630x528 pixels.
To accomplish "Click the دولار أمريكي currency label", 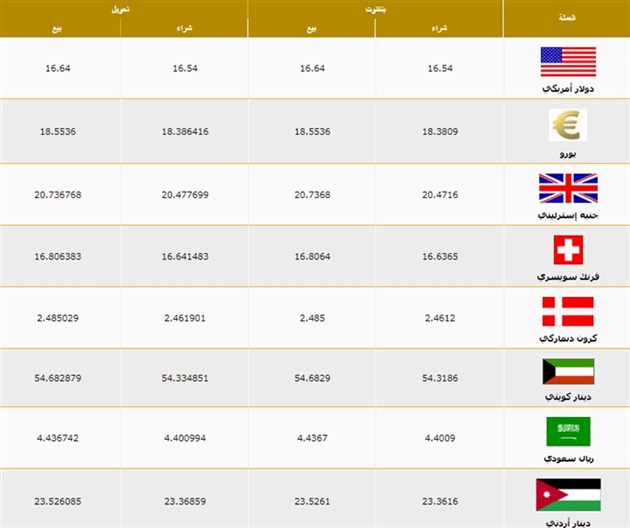I will tap(567, 89).
